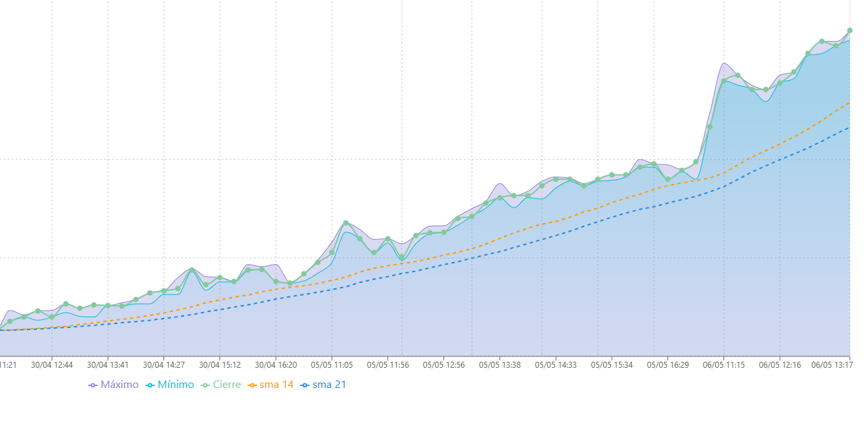Toggle the sma 14 legend entry
This screenshot has height=421, width=868.
[270, 385]
